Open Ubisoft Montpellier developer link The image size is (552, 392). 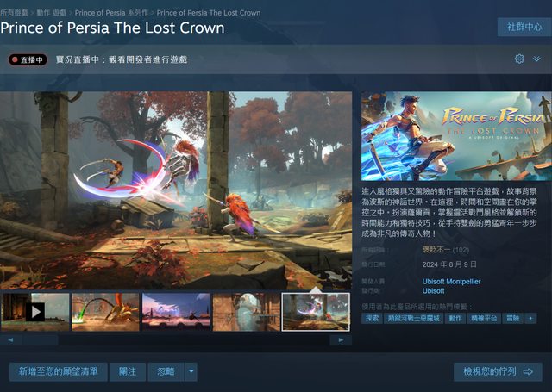point(451,281)
